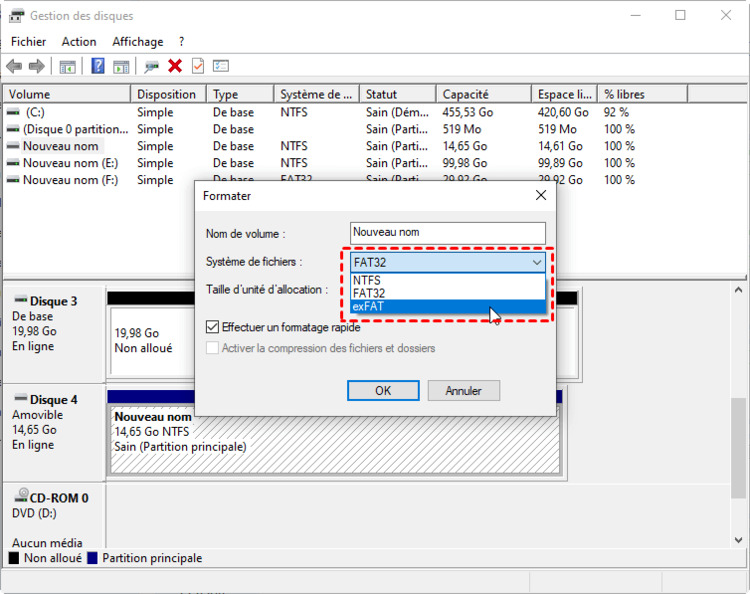750x594 pixels.
Task: Click the drive icon of Nouveau nom (F:)
Action: 13,180
